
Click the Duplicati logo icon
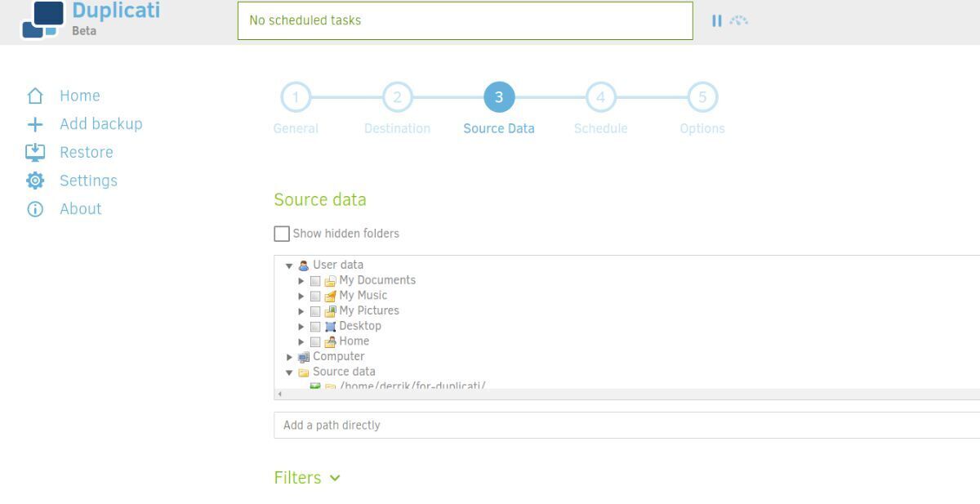pyautogui.click(x=42, y=20)
